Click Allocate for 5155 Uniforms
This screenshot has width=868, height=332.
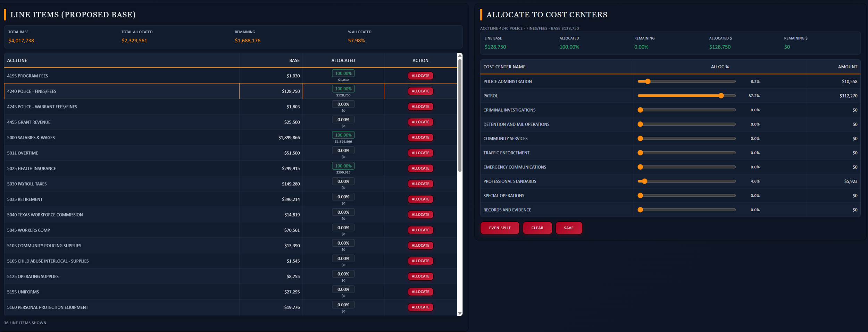(420, 292)
